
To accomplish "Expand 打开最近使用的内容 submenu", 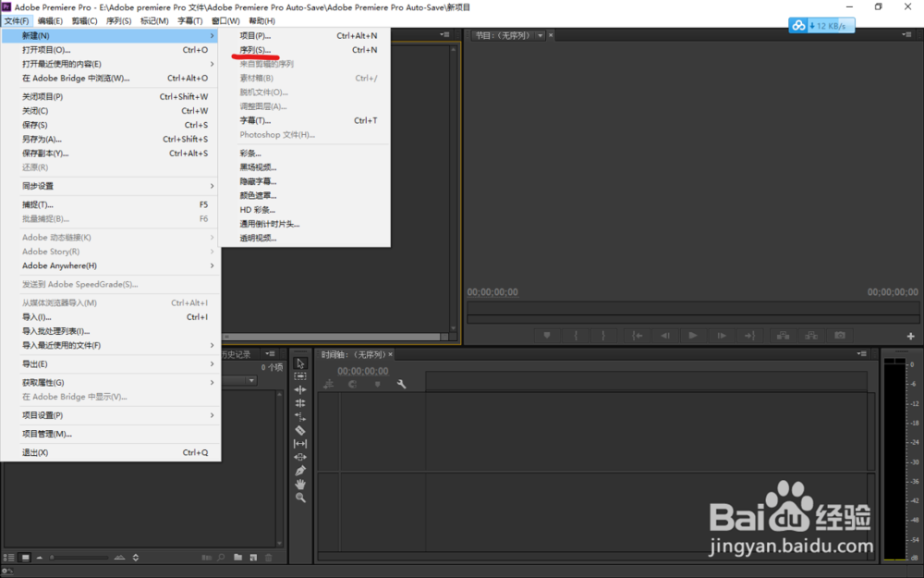I will coord(111,64).
